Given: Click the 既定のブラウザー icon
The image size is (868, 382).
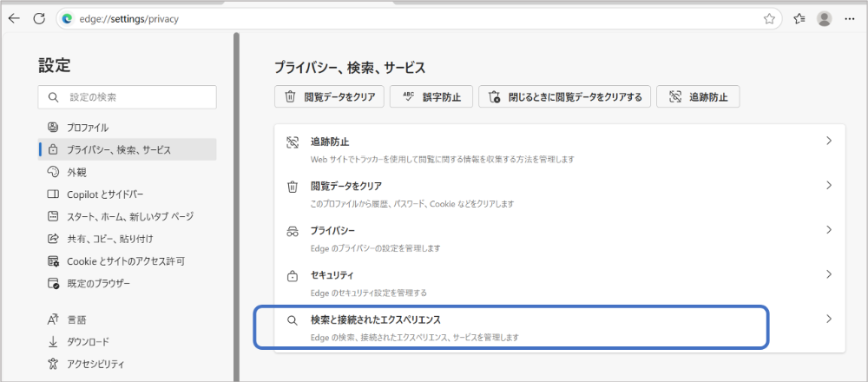Looking at the screenshot, I should (53, 283).
